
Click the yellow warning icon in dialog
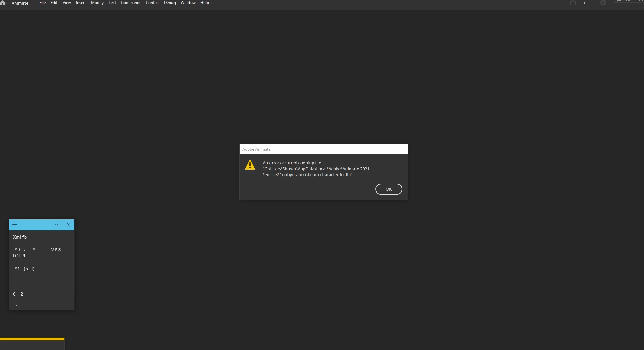250,165
